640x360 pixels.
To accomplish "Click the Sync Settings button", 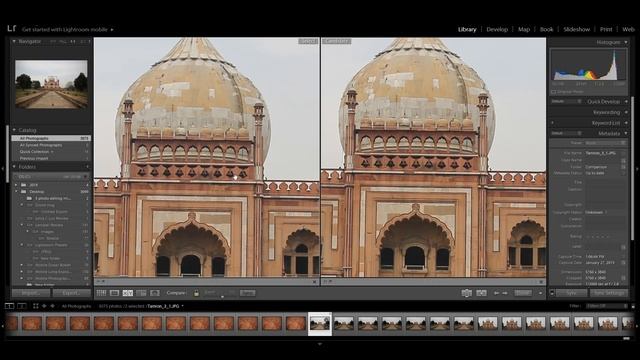I will coord(609,293).
